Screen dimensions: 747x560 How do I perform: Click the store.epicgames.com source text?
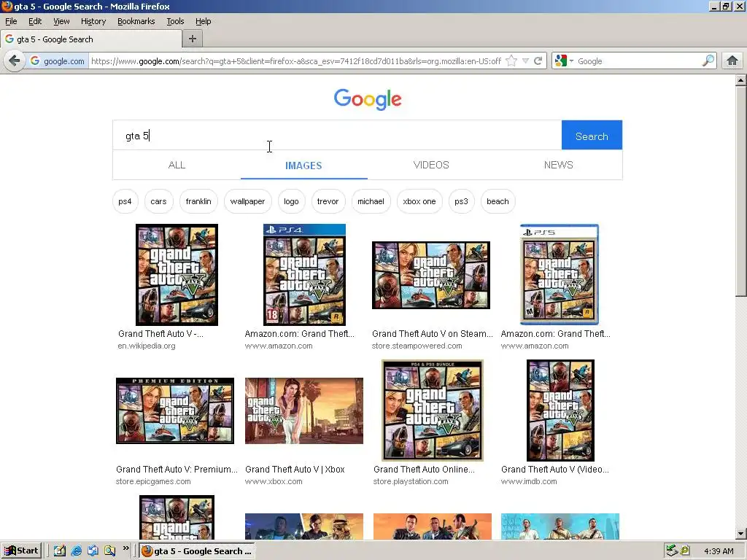pos(153,481)
